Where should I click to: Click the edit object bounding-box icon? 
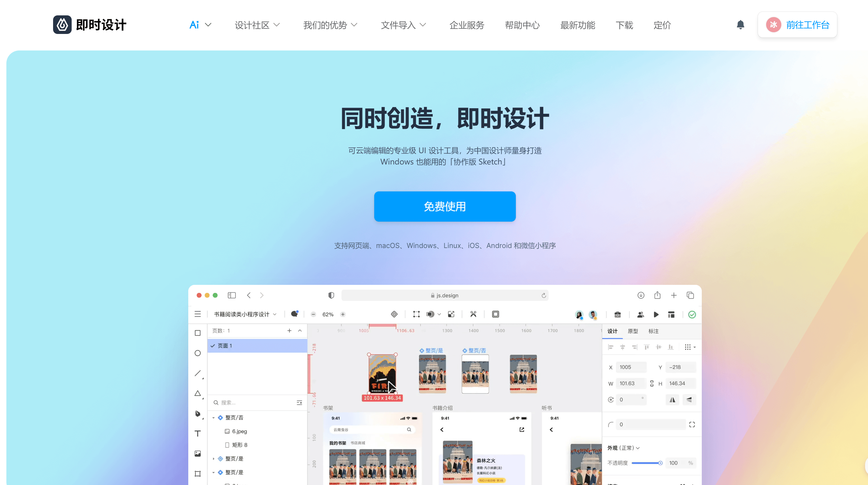tap(417, 314)
